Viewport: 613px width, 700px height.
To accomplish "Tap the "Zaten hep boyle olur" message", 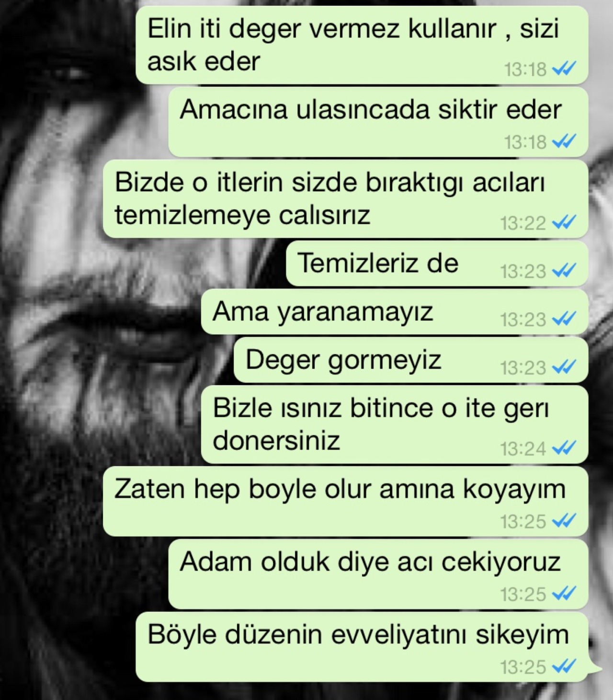I will [345, 501].
